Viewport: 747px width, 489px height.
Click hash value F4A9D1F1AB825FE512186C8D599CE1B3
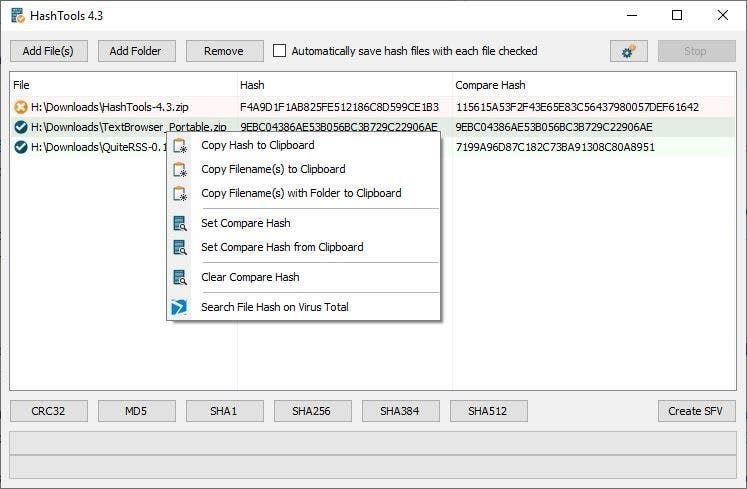coord(339,107)
